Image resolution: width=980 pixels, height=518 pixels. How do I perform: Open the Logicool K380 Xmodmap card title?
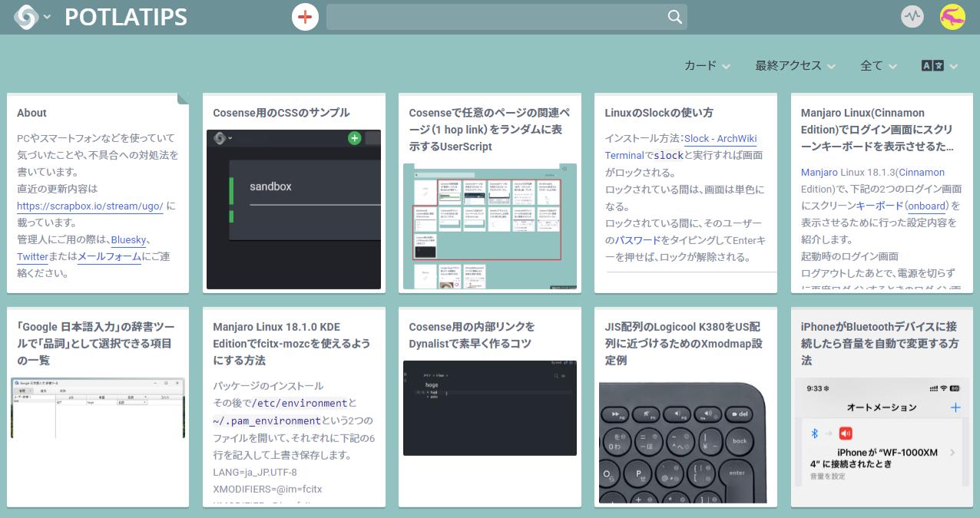point(684,343)
